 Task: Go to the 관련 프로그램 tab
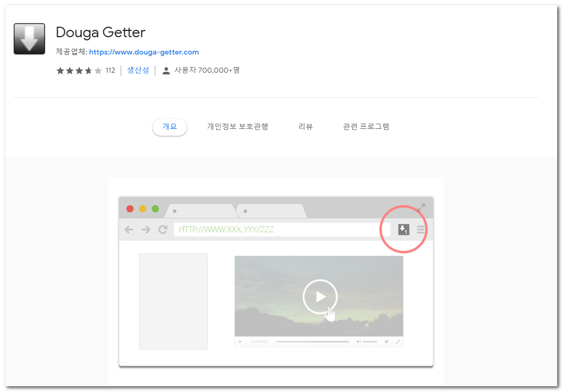(x=366, y=127)
